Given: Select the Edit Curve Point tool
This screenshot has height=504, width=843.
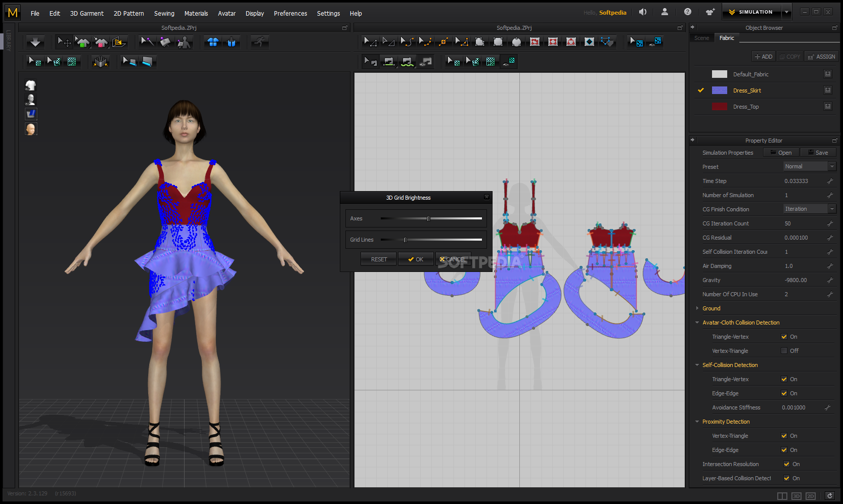Looking at the screenshot, I should [x=425, y=42].
